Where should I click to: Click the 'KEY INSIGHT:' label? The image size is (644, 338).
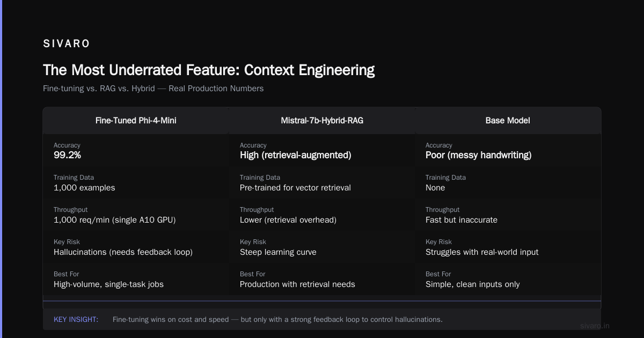76,319
